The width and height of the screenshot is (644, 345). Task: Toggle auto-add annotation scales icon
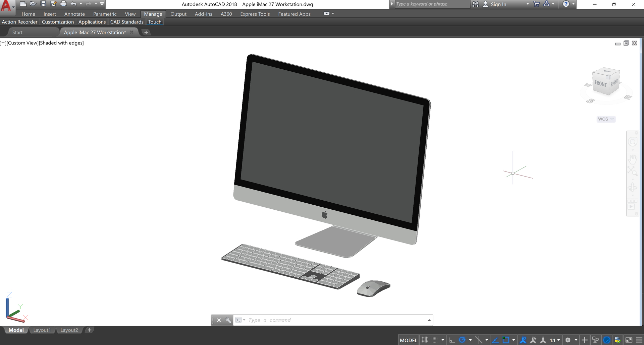coord(533,340)
